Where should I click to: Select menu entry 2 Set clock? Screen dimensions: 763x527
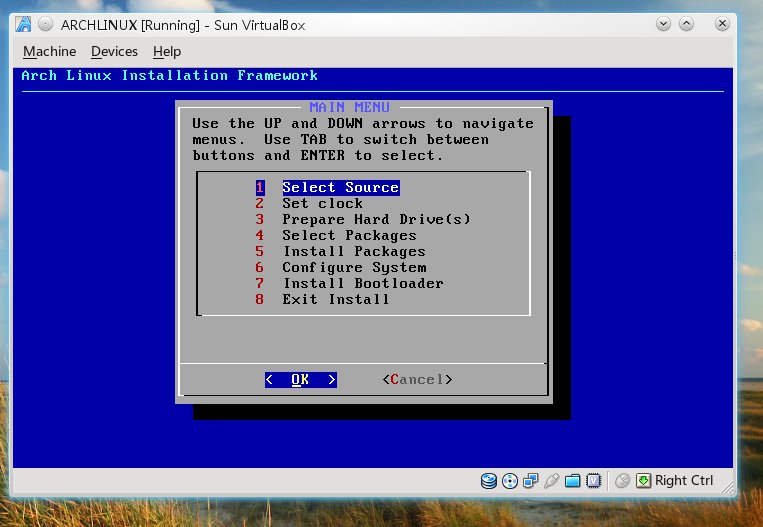[309, 203]
